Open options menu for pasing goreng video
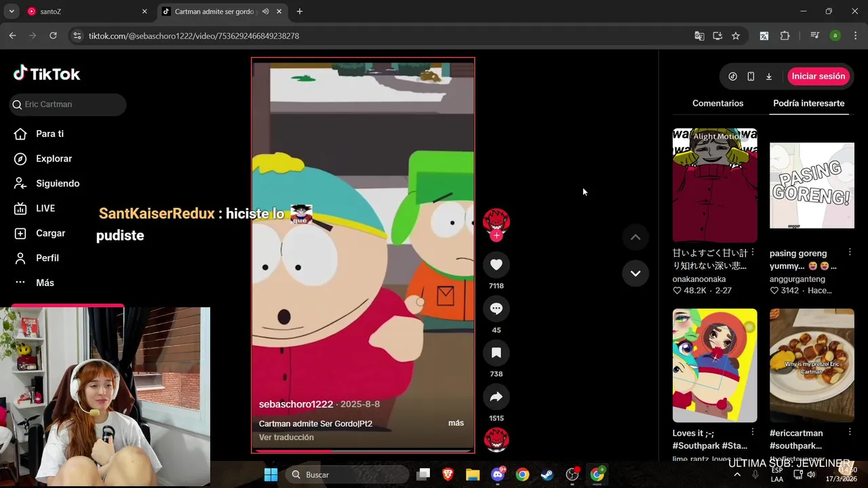The width and height of the screenshot is (868, 488). point(850,252)
